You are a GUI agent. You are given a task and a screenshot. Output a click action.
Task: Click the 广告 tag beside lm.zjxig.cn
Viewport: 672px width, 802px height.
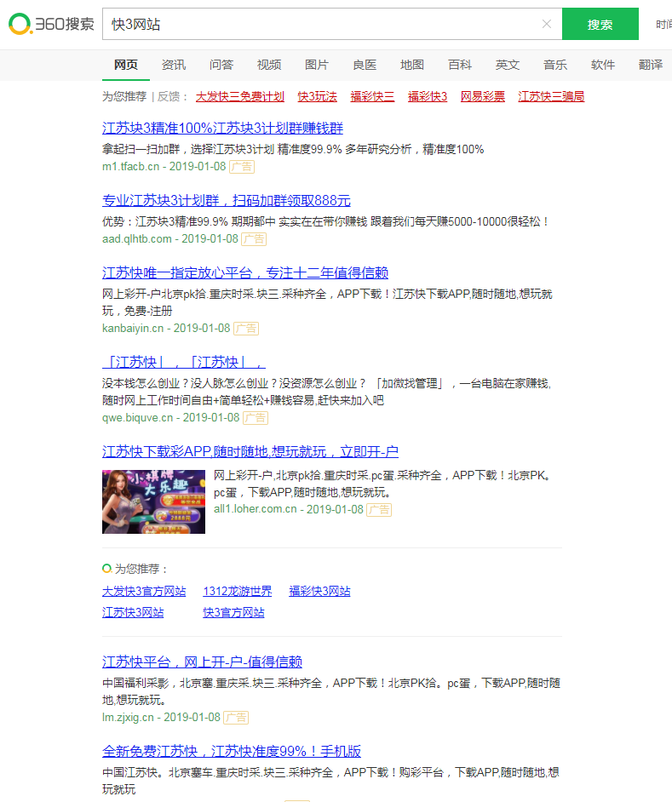click(236, 718)
